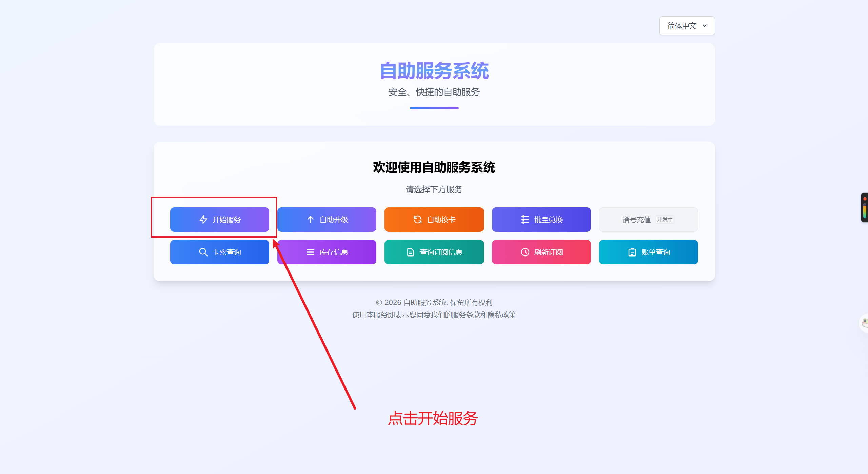
Task: Click the 自助服务系统 page title
Action: coord(434,71)
